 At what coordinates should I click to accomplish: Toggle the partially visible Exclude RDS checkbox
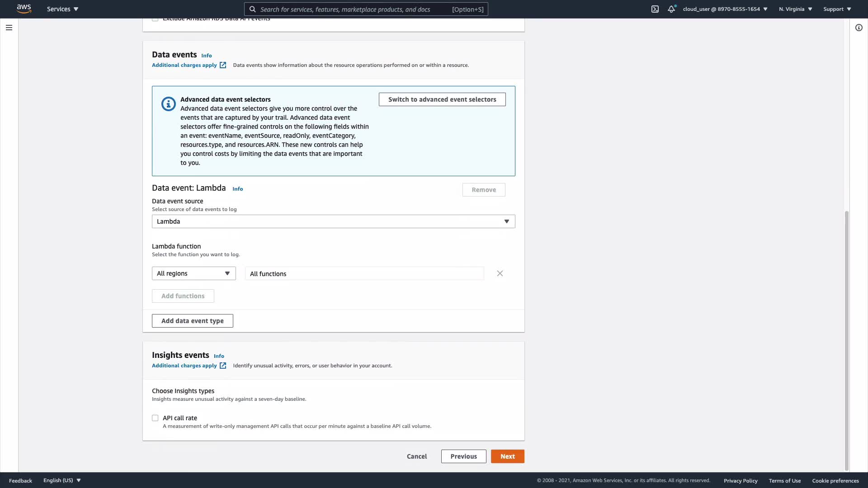(155, 19)
